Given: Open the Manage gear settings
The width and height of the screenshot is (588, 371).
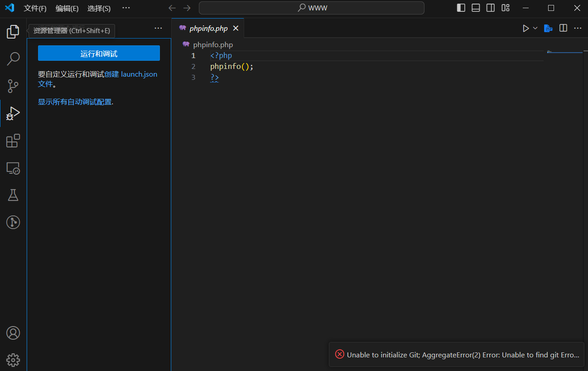Looking at the screenshot, I should [x=13, y=360].
